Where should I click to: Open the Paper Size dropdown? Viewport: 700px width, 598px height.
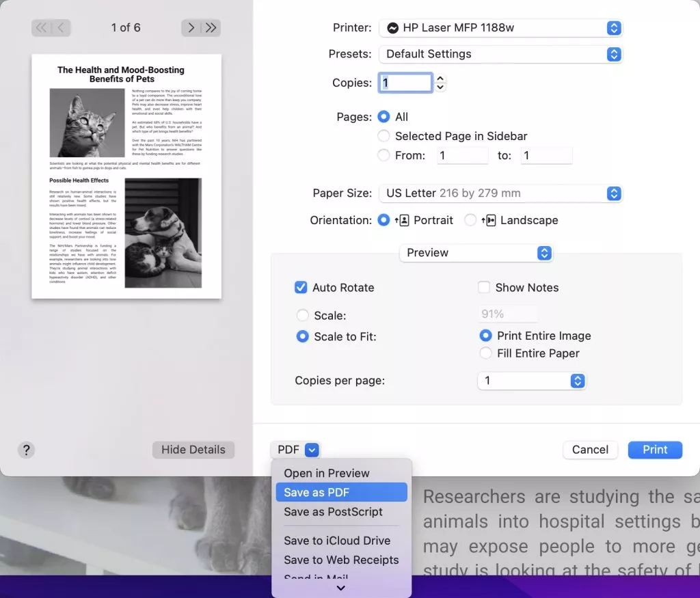(x=612, y=193)
